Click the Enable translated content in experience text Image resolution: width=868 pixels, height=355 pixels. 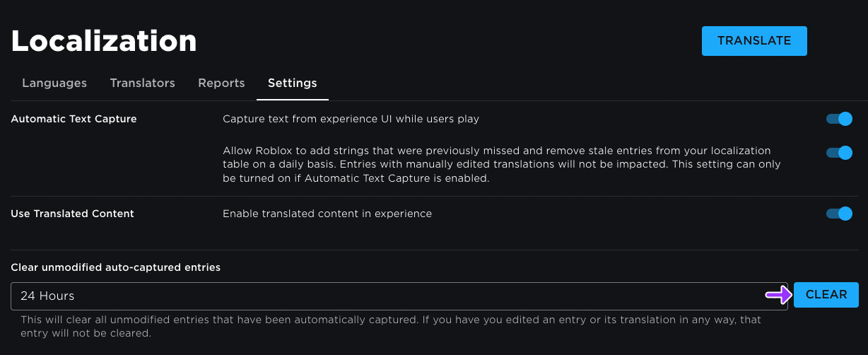327,214
